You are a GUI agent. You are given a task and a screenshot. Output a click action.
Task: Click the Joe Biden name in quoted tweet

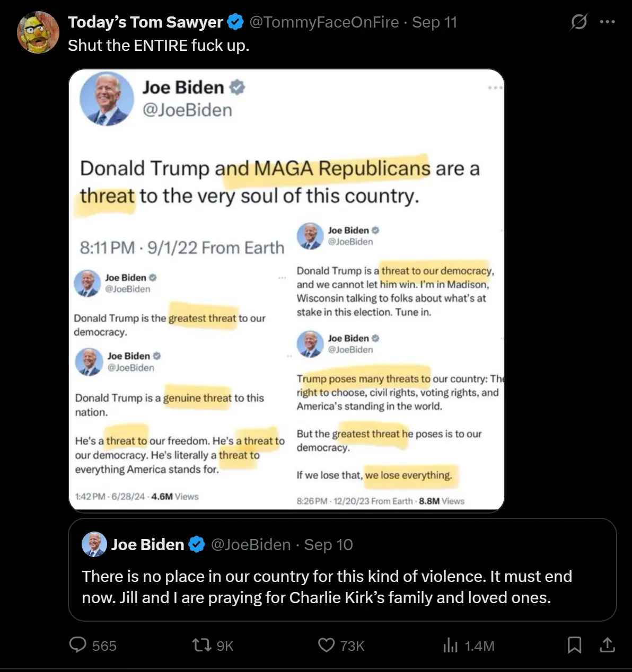147,544
